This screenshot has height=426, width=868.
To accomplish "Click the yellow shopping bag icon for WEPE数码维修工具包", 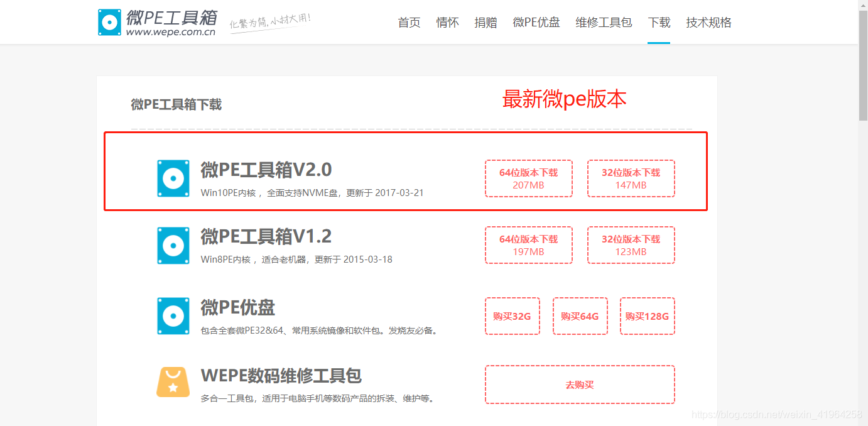I will (x=173, y=382).
